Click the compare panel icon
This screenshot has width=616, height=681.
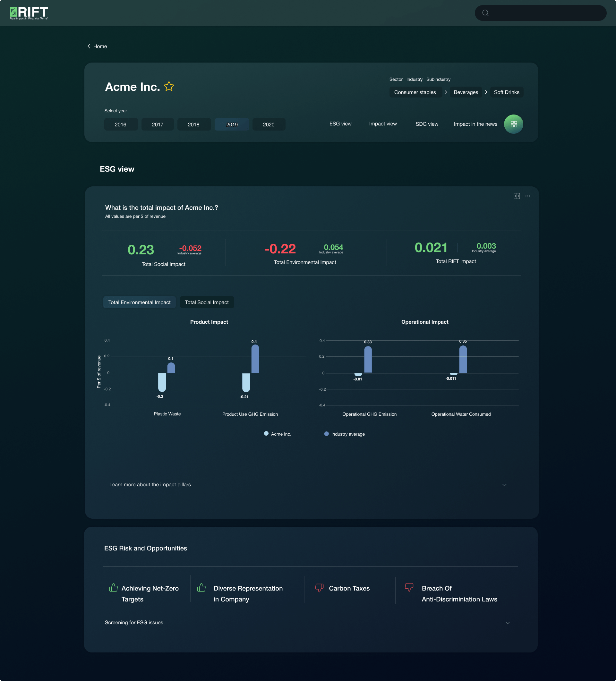[x=517, y=196]
